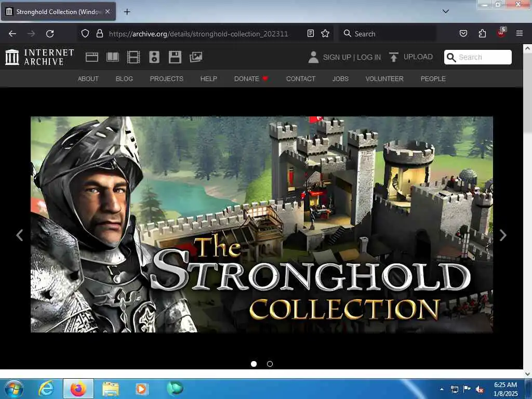Open the Images icon

click(x=196, y=57)
